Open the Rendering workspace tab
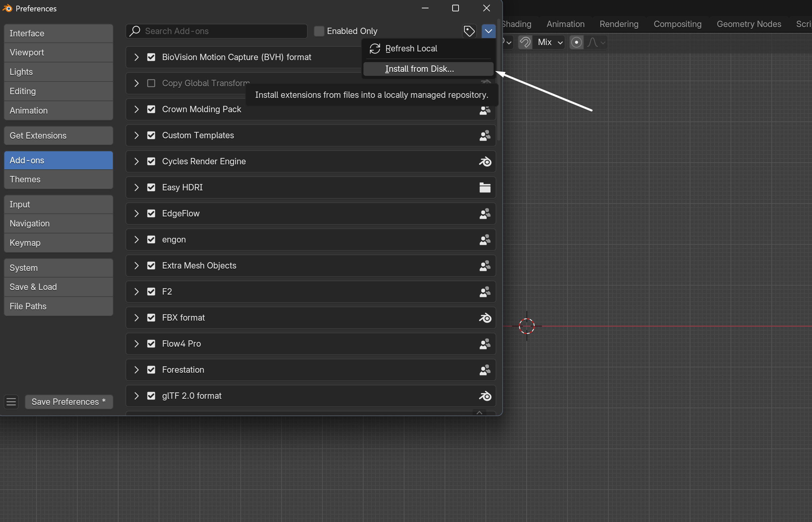 click(x=618, y=24)
